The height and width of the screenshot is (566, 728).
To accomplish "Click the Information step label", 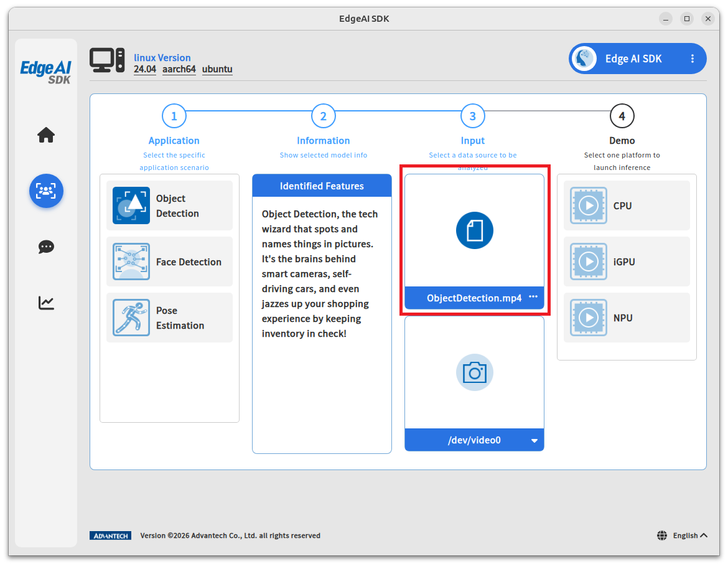I will [x=323, y=140].
